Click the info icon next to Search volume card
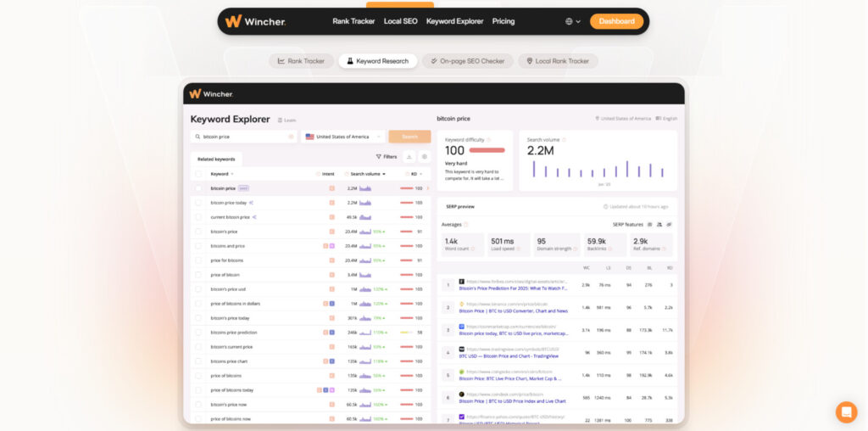Image resolution: width=868 pixels, height=431 pixels. (x=564, y=140)
